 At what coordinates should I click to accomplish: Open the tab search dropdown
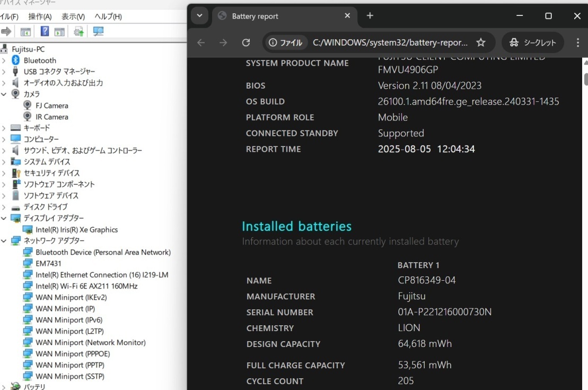(x=199, y=16)
